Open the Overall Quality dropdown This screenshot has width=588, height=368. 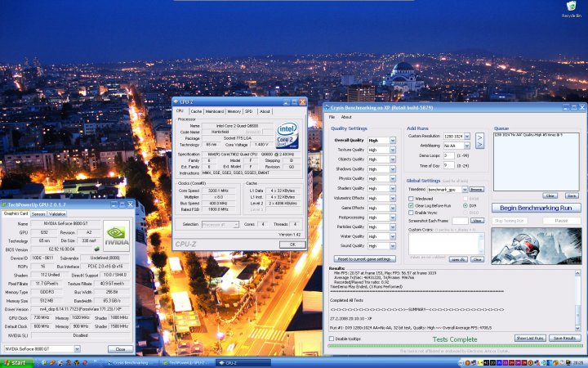(x=393, y=141)
